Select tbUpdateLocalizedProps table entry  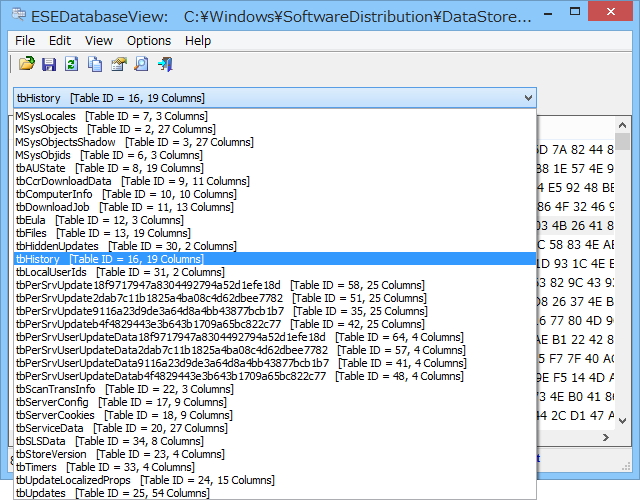click(x=275, y=480)
